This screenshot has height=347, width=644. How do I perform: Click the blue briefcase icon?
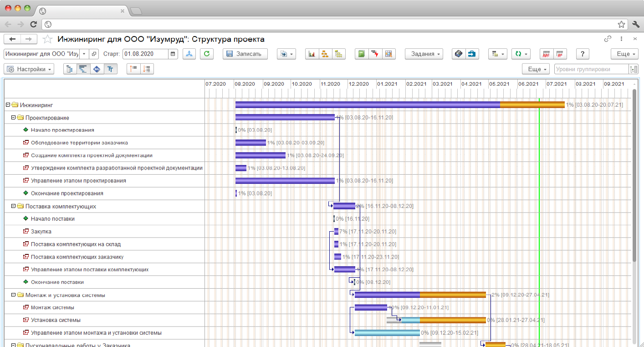[x=471, y=54]
